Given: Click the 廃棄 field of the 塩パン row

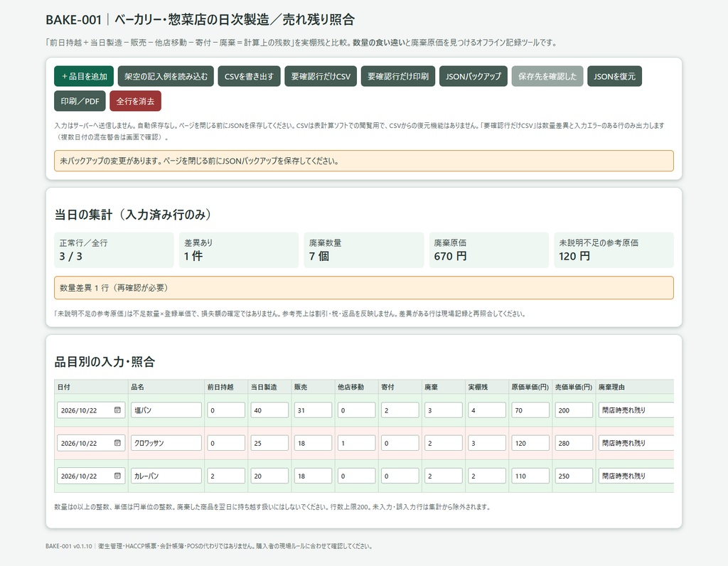Looking at the screenshot, I should (444, 410).
